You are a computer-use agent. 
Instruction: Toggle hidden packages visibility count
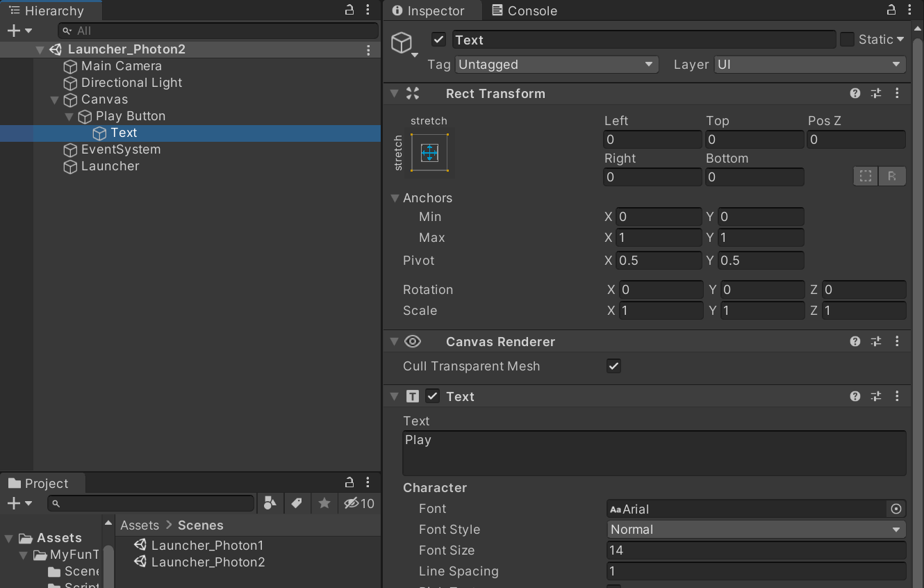[x=359, y=503]
